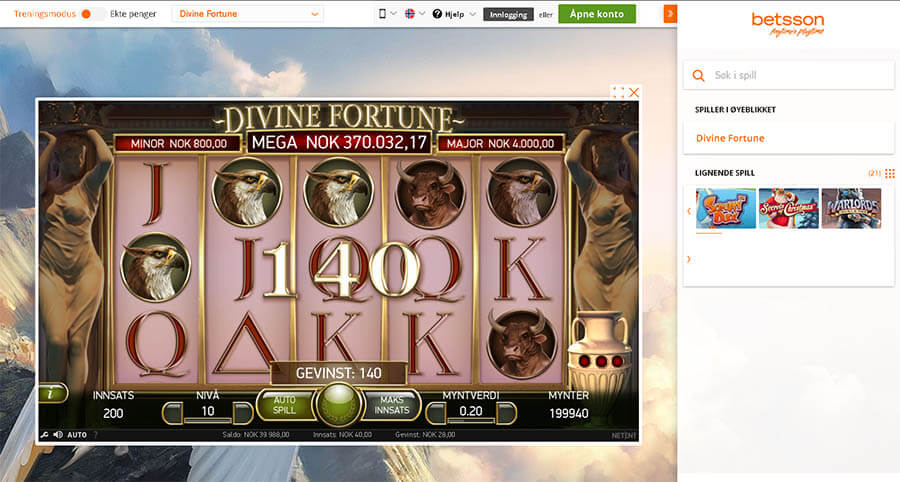
Task: Expand the Hjelp help menu
Action: click(454, 14)
